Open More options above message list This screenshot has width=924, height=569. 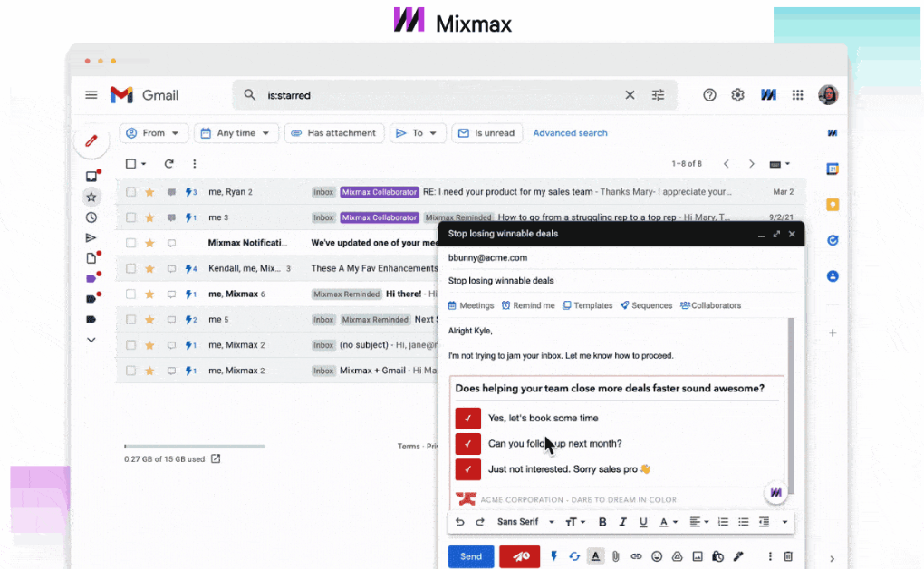pyautogui.click(x=195, y=164)
